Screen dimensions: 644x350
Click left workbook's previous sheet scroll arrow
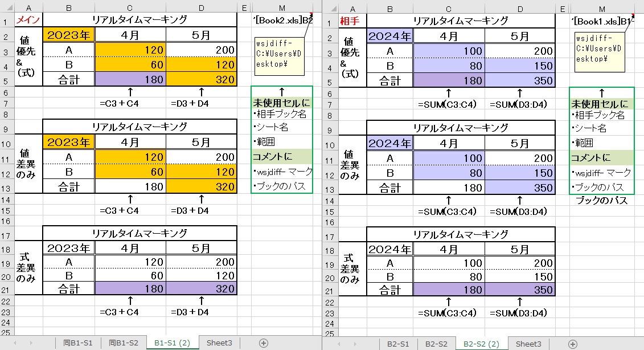[x=15, y=343]
